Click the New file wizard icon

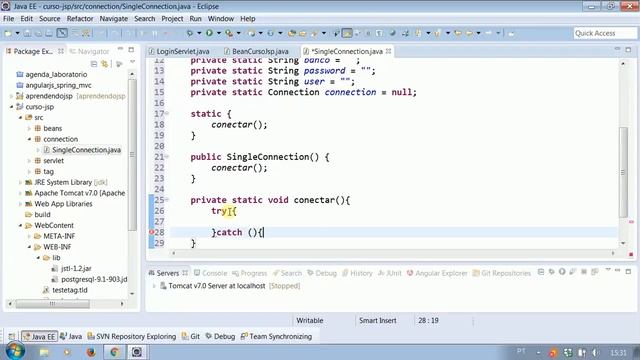click(8, 33)
